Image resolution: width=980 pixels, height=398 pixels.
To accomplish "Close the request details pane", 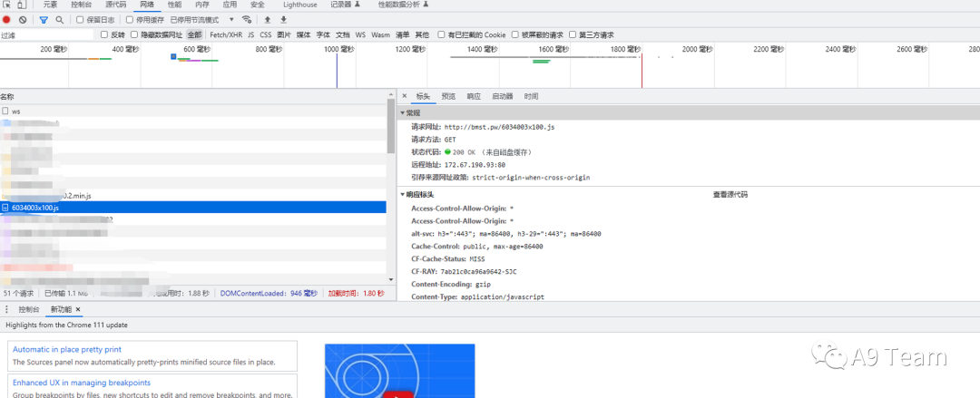I will click(x=404, y=96).
